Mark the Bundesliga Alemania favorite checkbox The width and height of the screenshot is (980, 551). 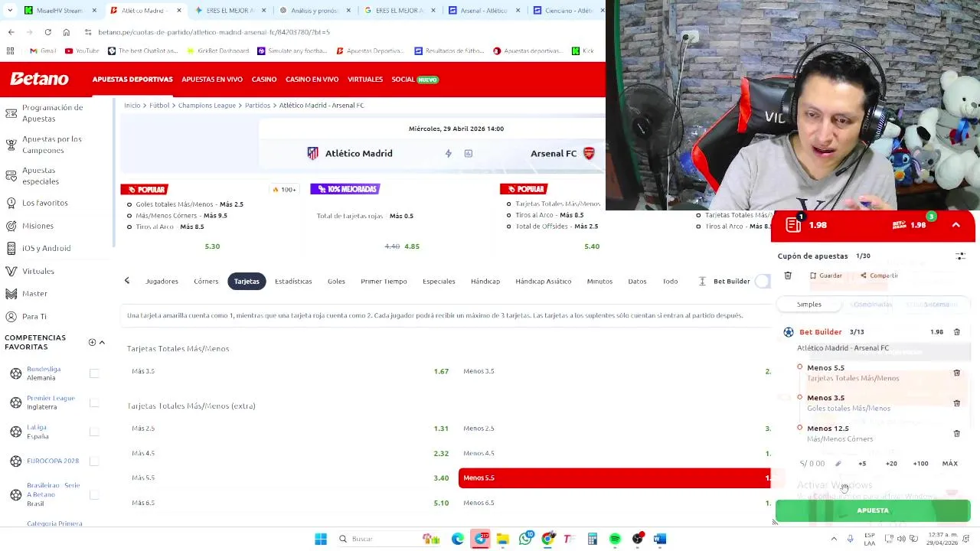click(x=94, y=373)
